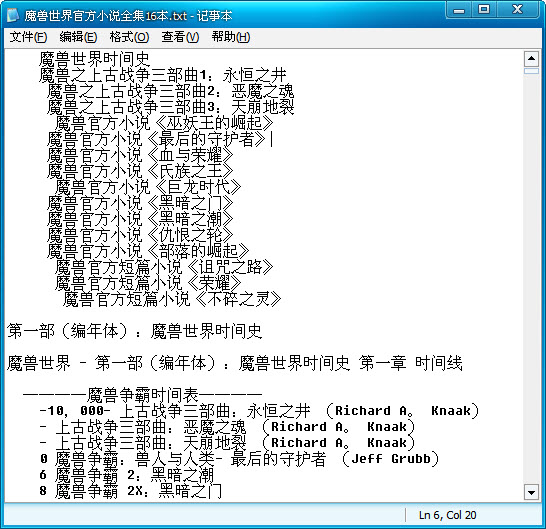546x529 pixels.
Task: Click the text 第一章 时间线
Action: pyautogui.click(x=411, y=363)
